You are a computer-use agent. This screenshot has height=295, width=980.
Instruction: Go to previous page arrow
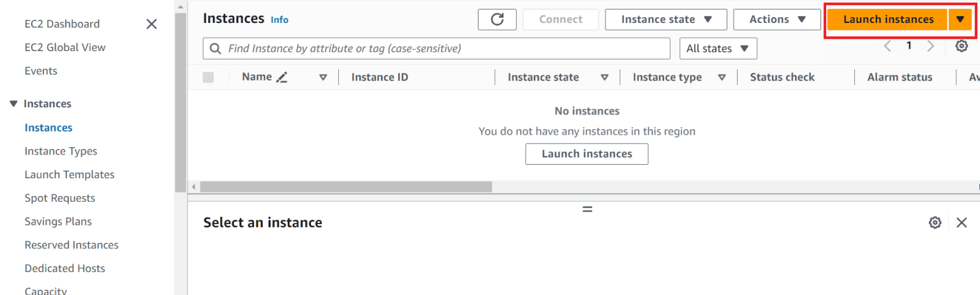[887, 46]
